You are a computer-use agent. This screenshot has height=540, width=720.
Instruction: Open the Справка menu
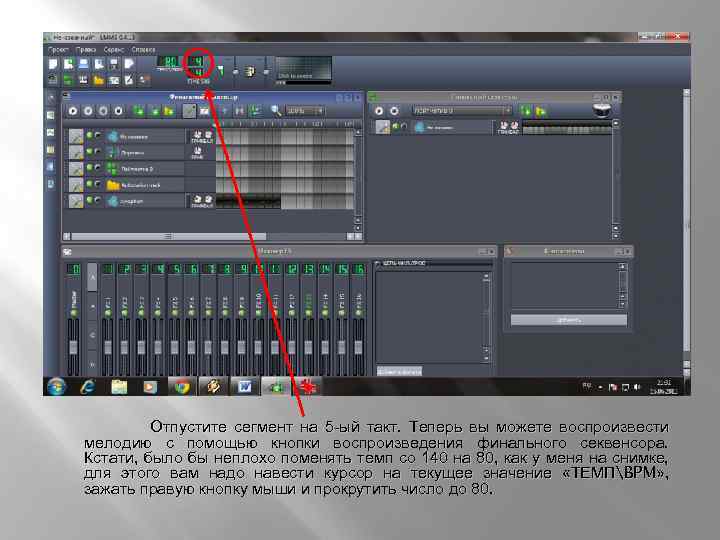143,50
